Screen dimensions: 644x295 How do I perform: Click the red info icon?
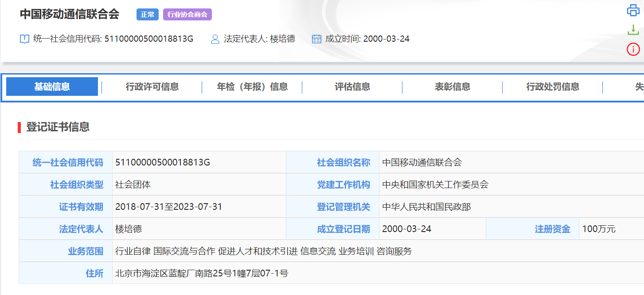[633, 49]
